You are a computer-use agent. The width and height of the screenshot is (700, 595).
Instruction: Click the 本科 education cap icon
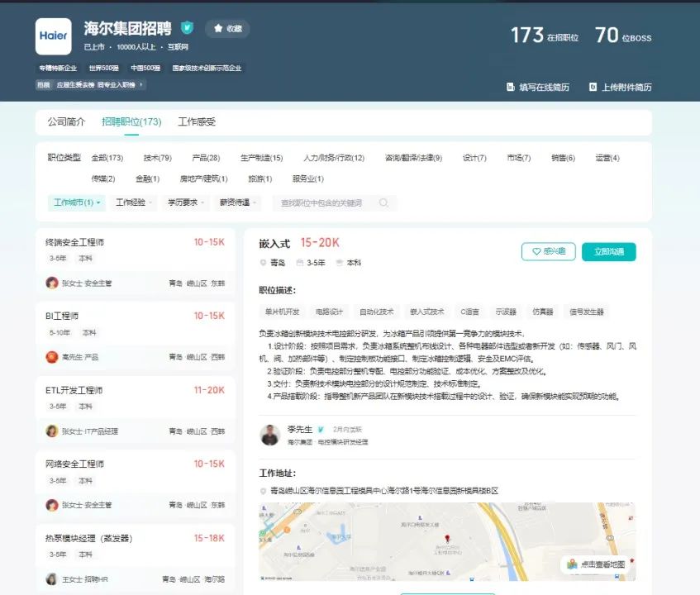[x=340, y=263]
